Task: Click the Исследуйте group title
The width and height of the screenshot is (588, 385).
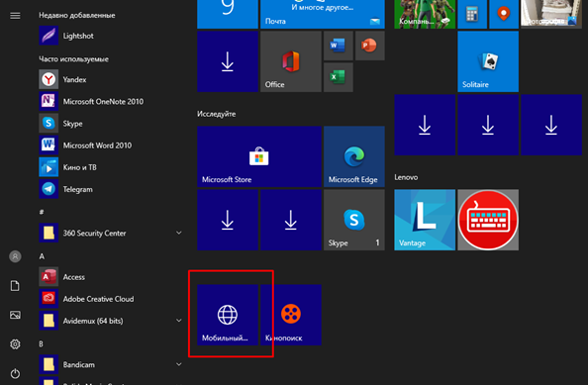Action: (x=217, y=114)
